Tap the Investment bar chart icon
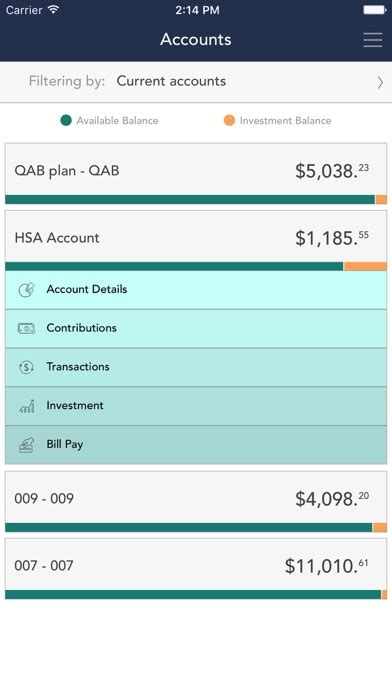The image size is (392, 696). [x=26, y=406]
